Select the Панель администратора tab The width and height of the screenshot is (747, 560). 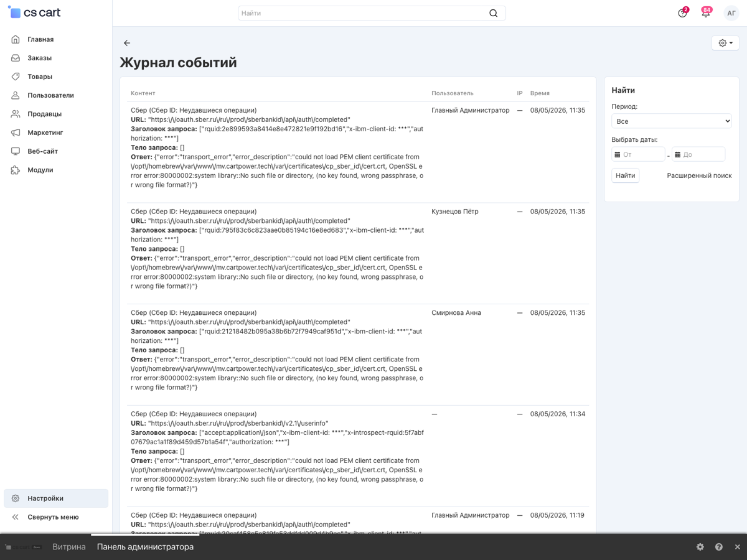click(145, 547)
